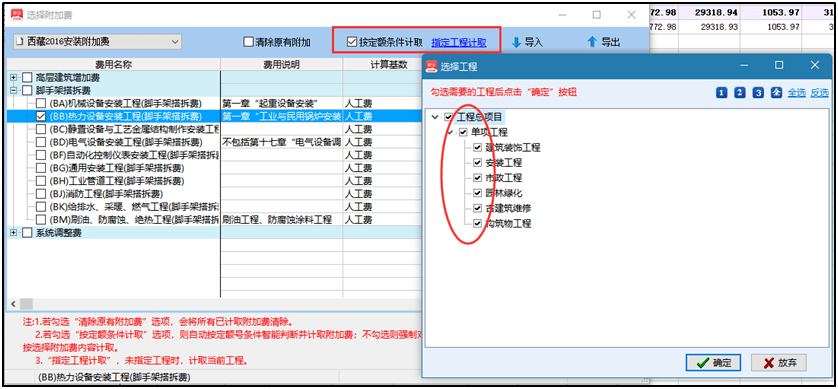Click the 费用说明 column header
Viewport: 838px width, 389px height.
(281, 65)
